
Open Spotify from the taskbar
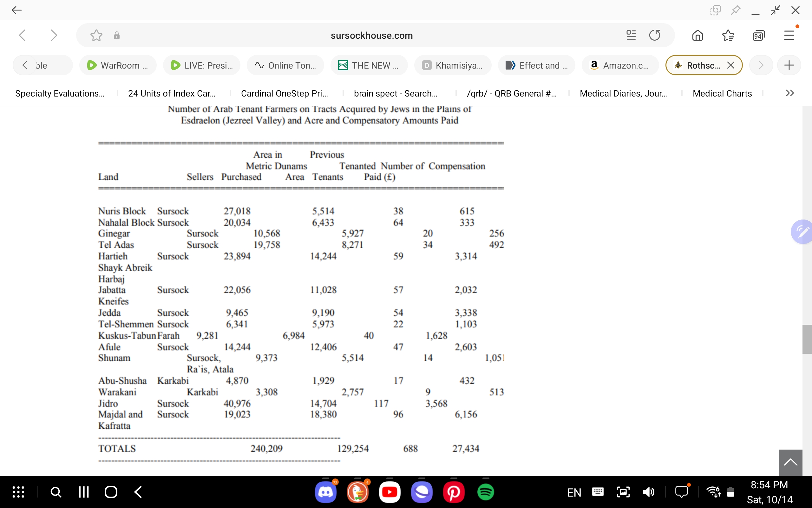(x=486, y=492)
